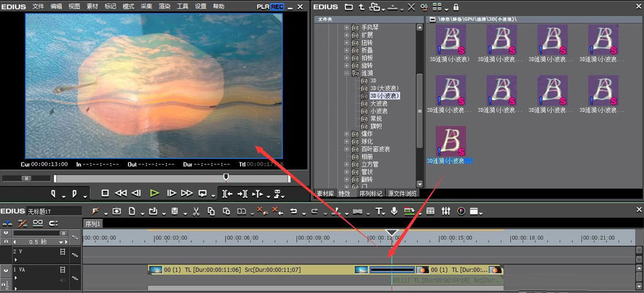Viewport: 644px width, 293px height.
Task: Click the replace clip icon
Action: click(241, 211)
